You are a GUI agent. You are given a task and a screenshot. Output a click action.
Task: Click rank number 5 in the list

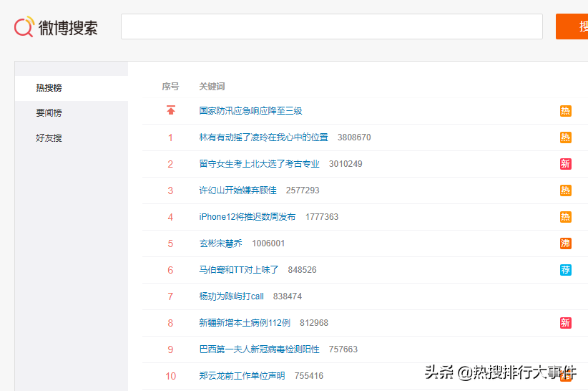[170, 243]
